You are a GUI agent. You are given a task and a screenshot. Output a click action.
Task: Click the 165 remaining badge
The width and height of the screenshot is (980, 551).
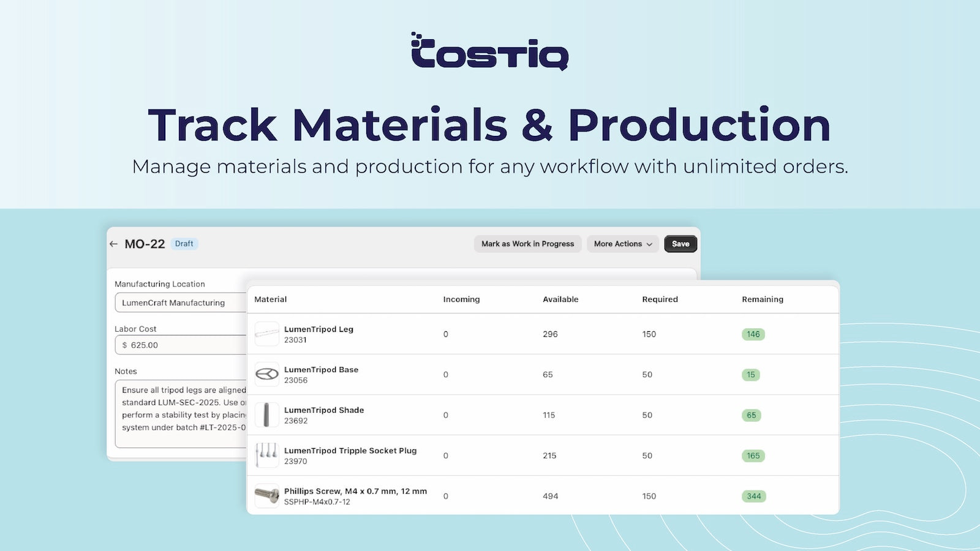coord(753,455)
